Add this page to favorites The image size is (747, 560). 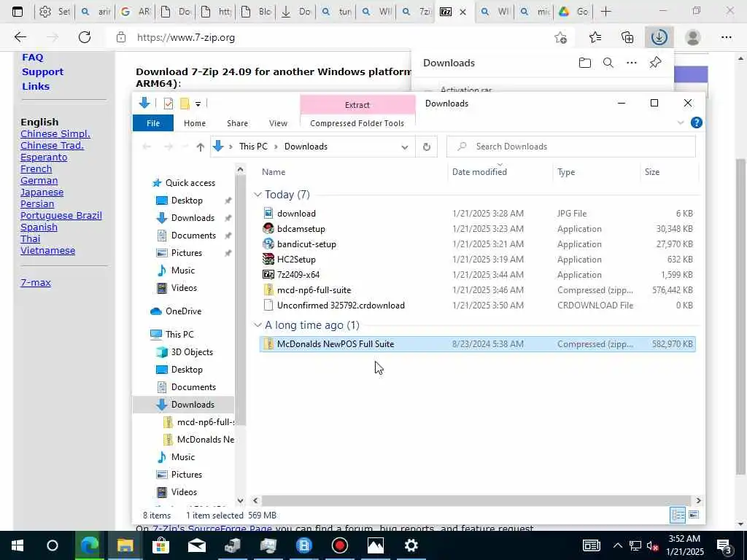pyautogui.click(x=561, y=37)
